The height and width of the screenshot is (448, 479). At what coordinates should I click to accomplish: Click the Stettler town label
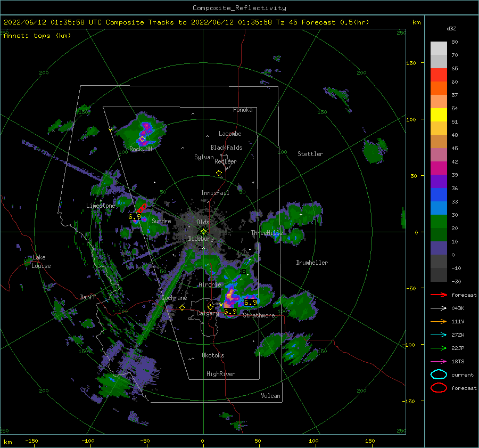pos(310,154)
